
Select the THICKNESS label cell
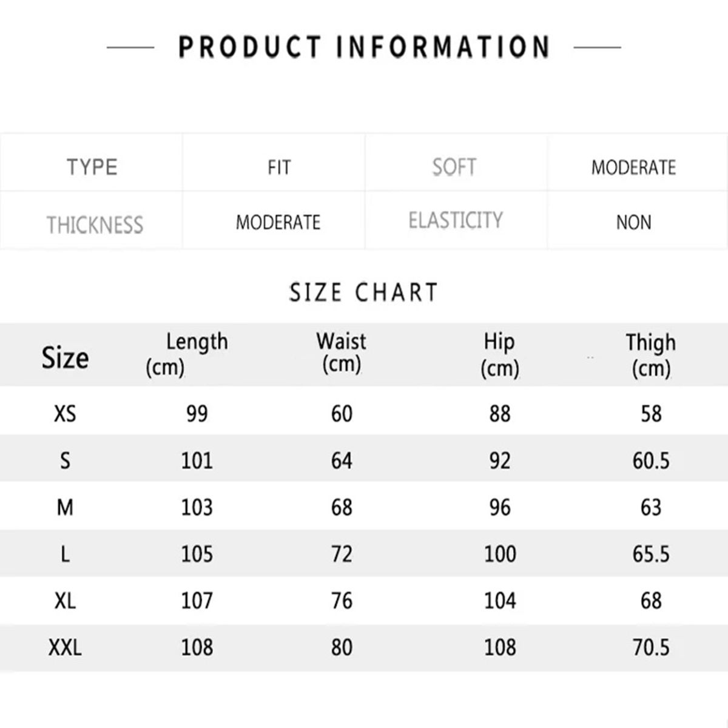[x=95, y=224]
